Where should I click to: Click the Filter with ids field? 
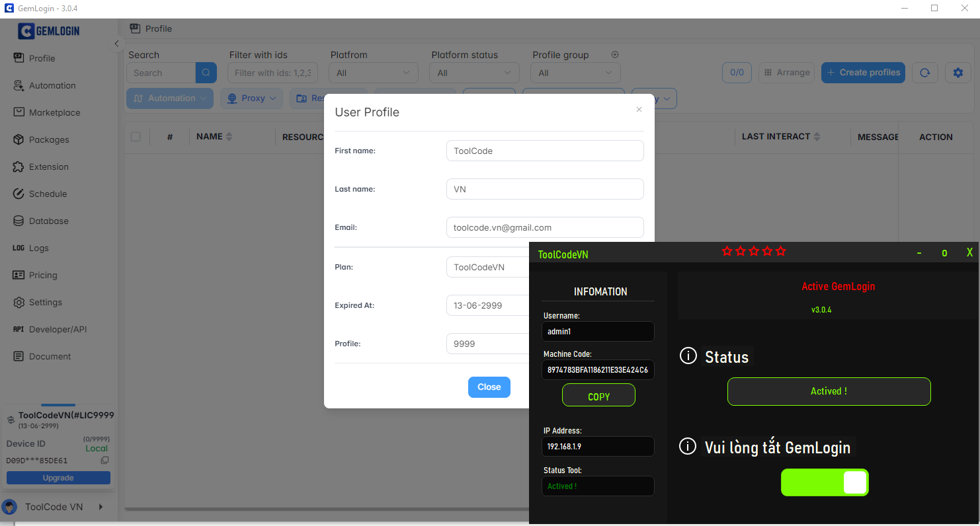(272, 73)
